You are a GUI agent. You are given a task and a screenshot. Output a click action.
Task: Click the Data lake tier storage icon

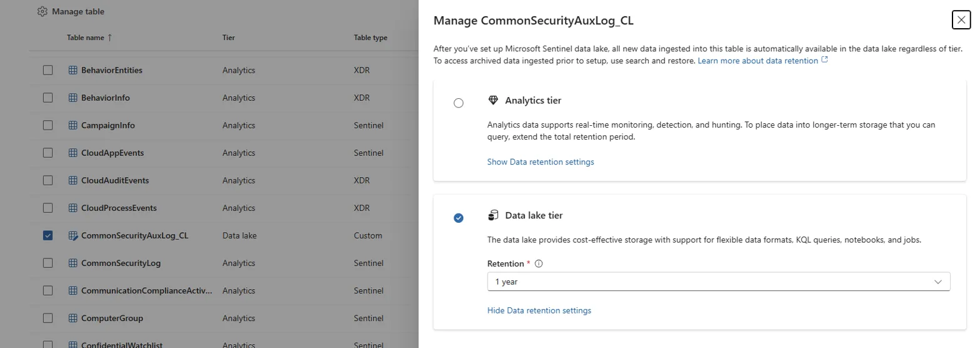click(x=493, y=215)
